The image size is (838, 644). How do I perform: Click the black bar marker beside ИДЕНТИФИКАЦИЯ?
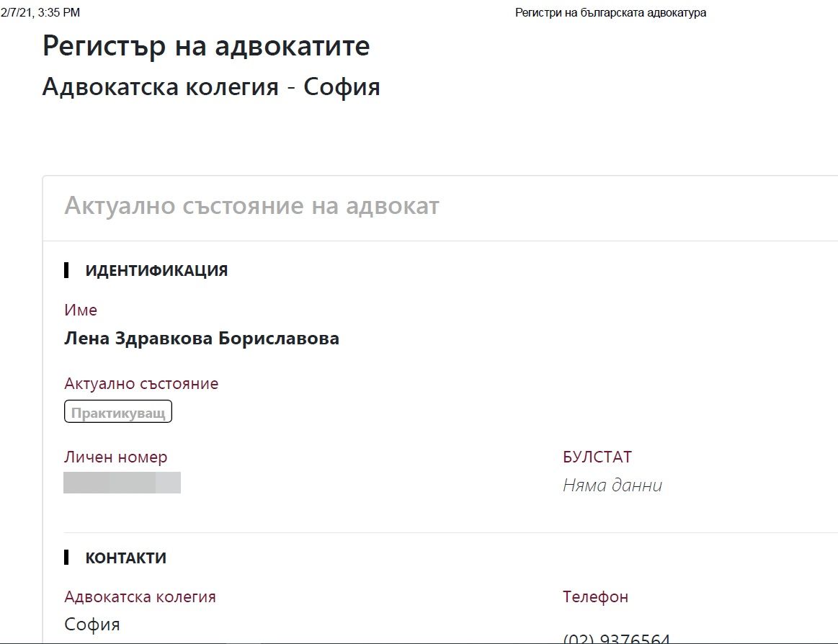(x=66, y=270)
